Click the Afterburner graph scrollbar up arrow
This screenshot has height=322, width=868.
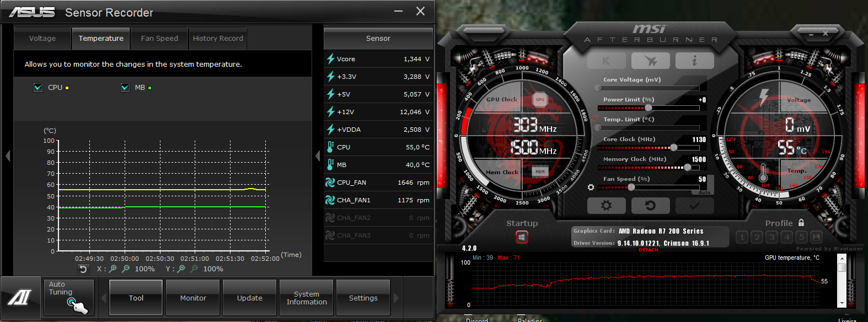pyautogui.click(x=842, y=258)
